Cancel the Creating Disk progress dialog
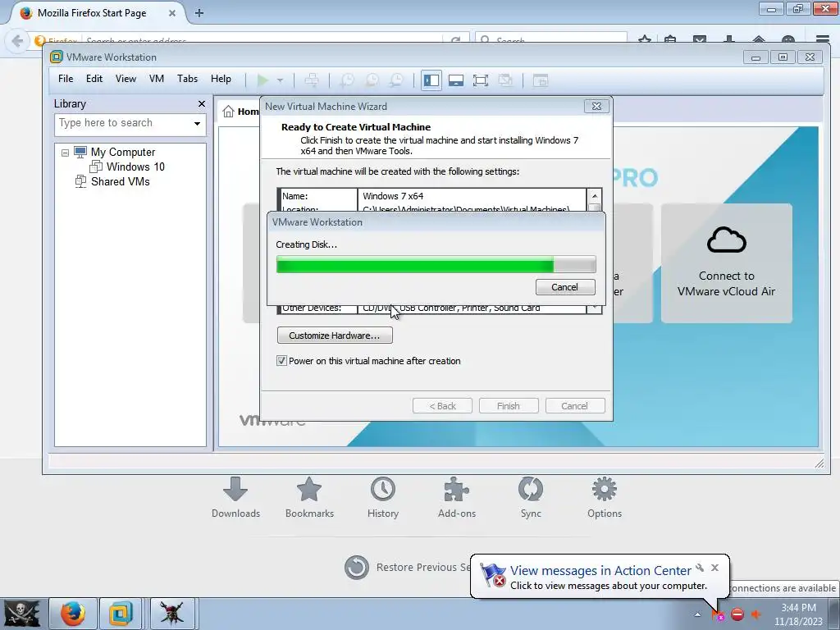 point(565,287)
